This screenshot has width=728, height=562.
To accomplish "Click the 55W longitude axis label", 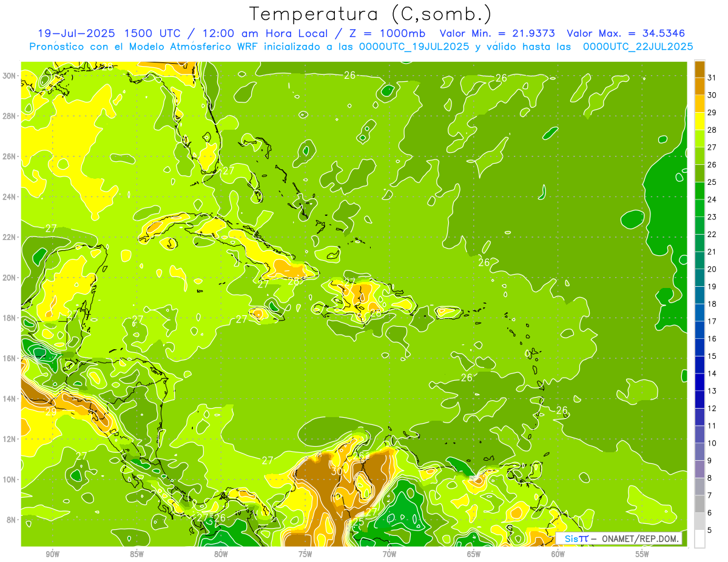I will pos(642,555).
